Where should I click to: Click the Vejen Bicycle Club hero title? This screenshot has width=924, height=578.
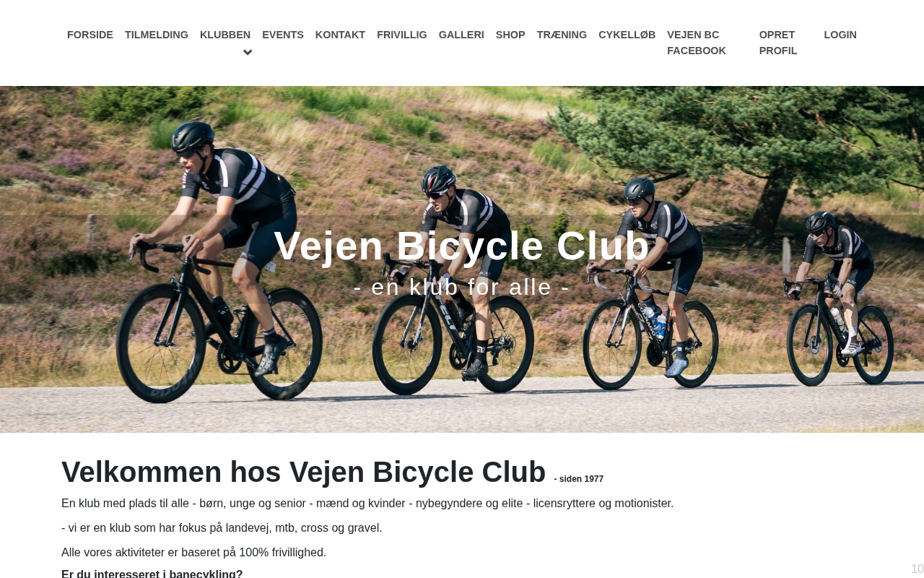point(462,246)
